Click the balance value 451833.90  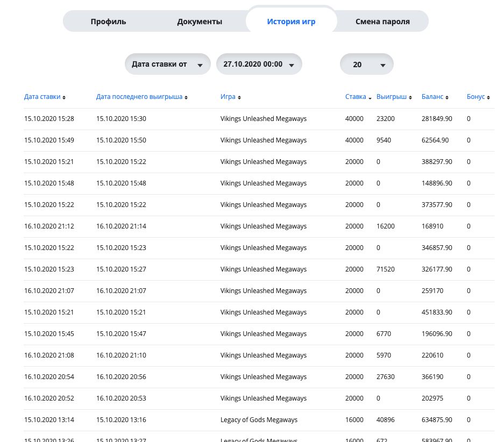437,312
